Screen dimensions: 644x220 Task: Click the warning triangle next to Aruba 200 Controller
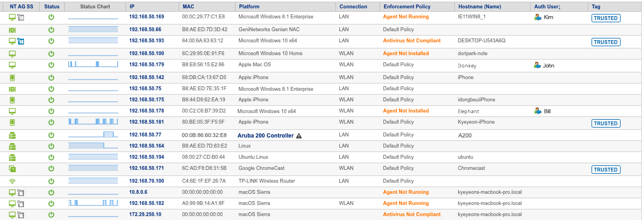coord(299,135)
